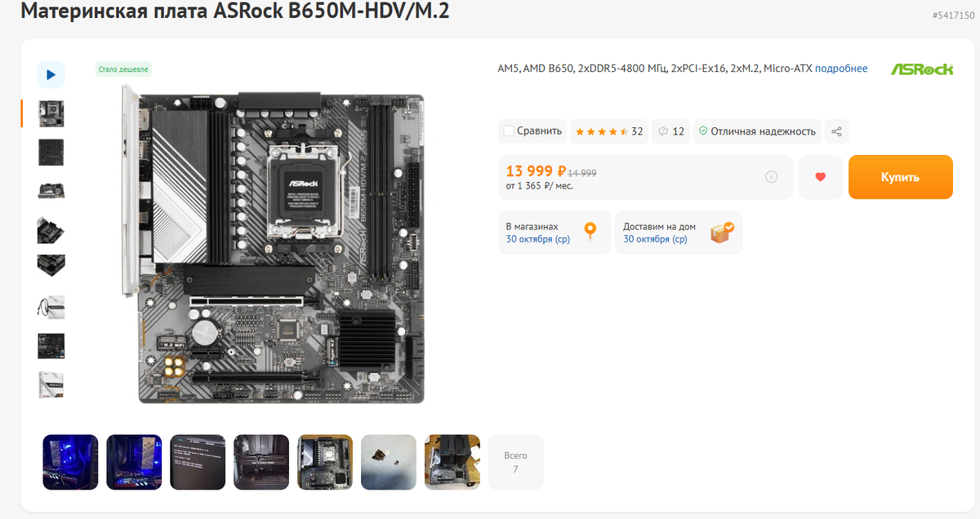The height and width of the screenshot is (519, 980).
Task: Click the ASRock brand logo
Action: coord(922,69)
